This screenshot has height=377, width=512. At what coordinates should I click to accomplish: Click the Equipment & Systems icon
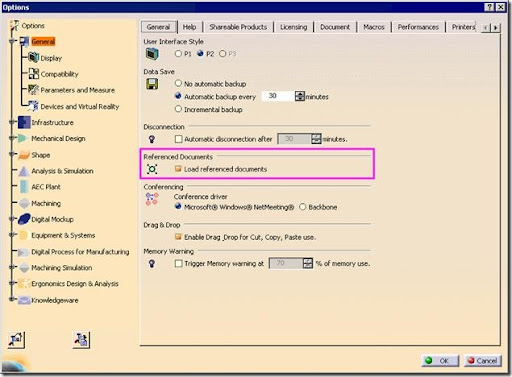click(23, 235)
